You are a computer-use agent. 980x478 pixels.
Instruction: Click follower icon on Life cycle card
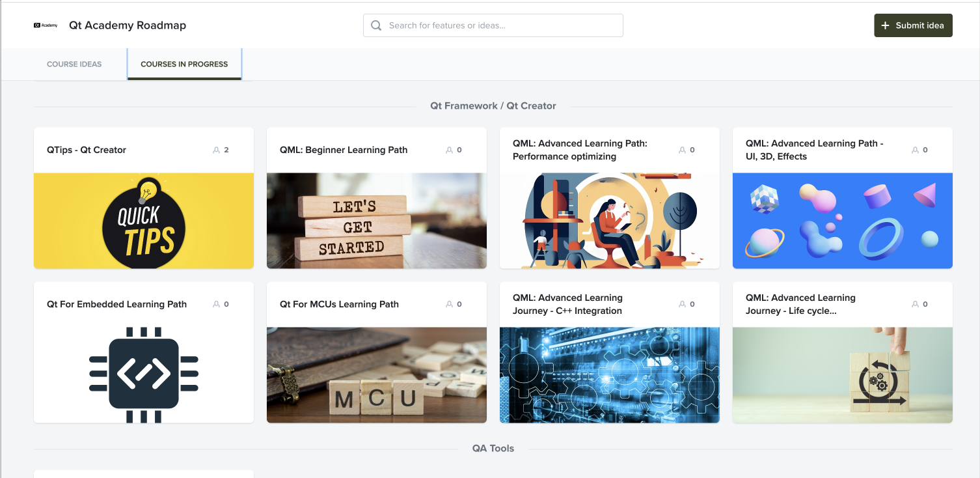(915, 304)
